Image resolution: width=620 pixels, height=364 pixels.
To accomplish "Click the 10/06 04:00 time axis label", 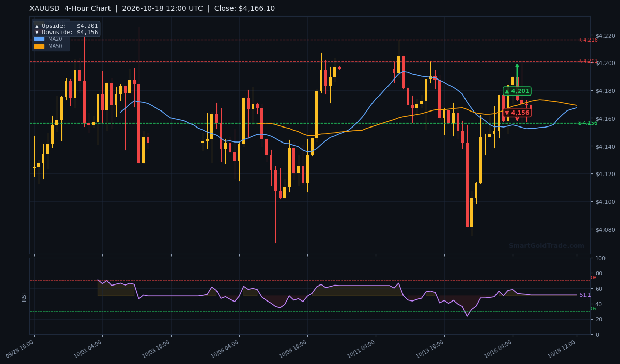I will click(x=225, y=349).
